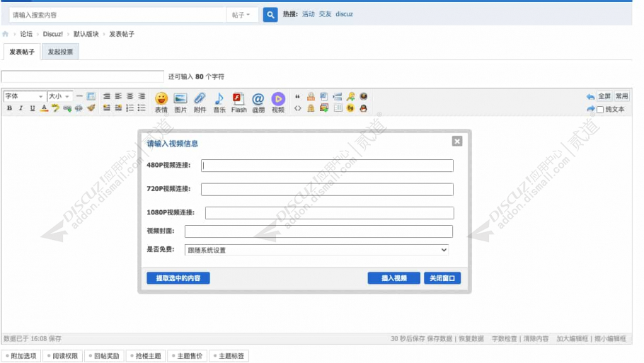The height and width of the screenshot is (363, 644).
Task: Open the 附件 attachment paperclip tool
Action: (200, 103)
